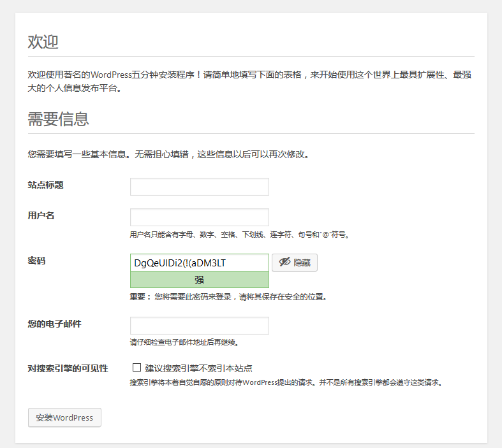The width and height of the screenshot is (502, 448).
Task: Enable the search engine no-index checkbox
Action: [137, 368]
